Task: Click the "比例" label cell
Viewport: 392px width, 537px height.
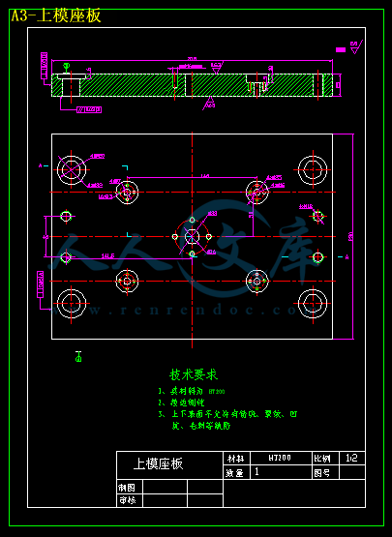Action: (325, 459)
